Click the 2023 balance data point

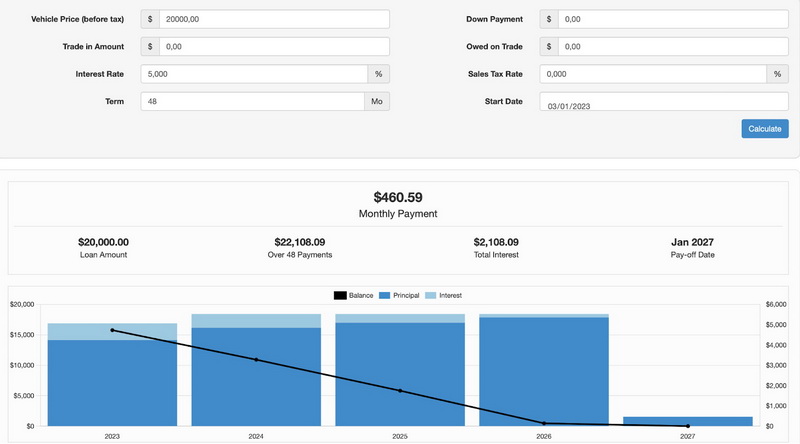coord(112,330)
